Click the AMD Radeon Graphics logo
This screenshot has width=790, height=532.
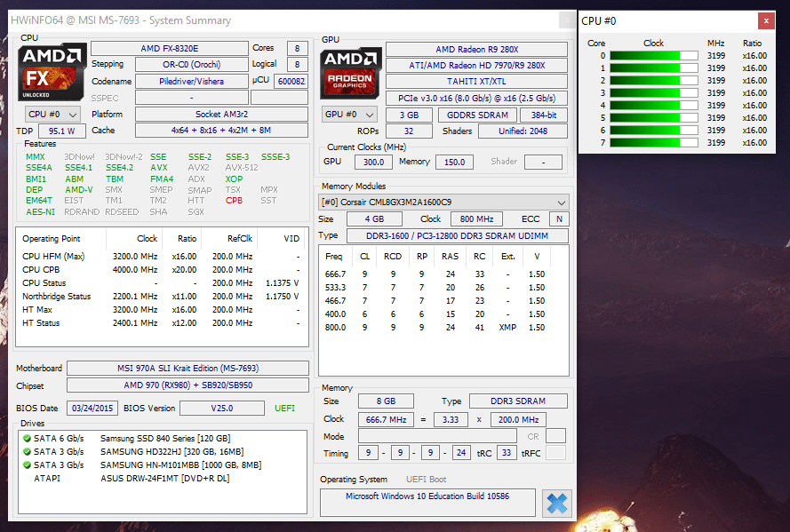click(x=350, y=73)
